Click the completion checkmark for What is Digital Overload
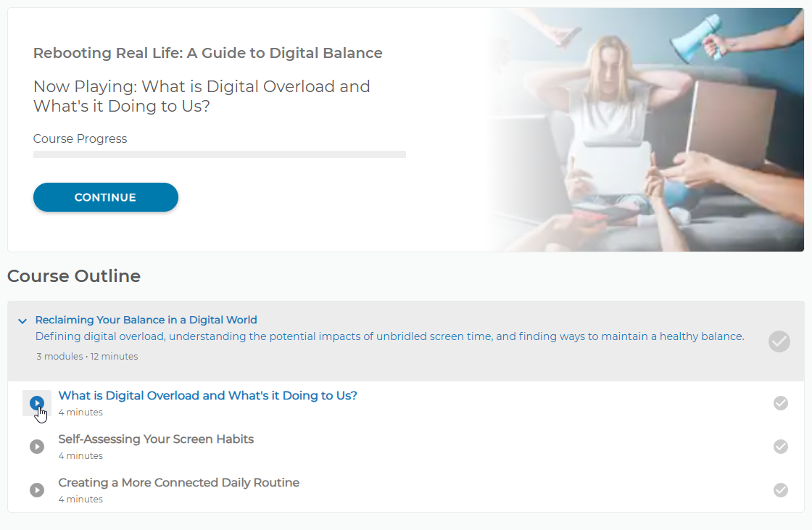812x530 pixels. pyautogui.click(x=780, y=402)
